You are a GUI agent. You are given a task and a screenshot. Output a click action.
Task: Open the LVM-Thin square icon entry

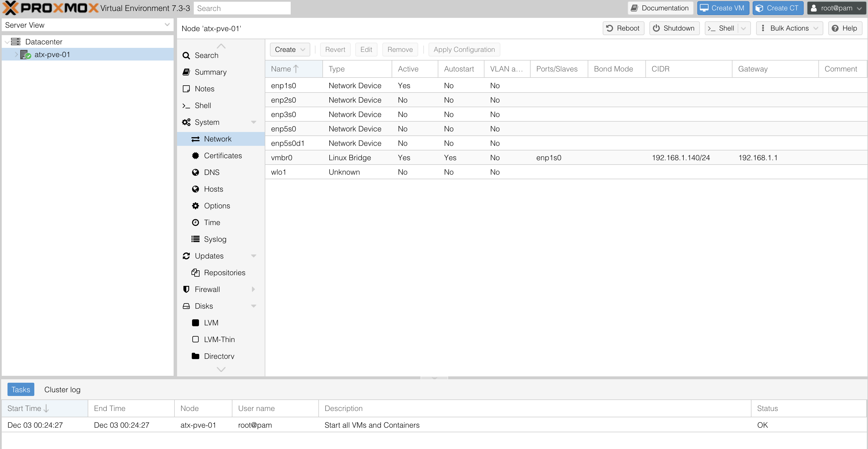pos(196,339)
